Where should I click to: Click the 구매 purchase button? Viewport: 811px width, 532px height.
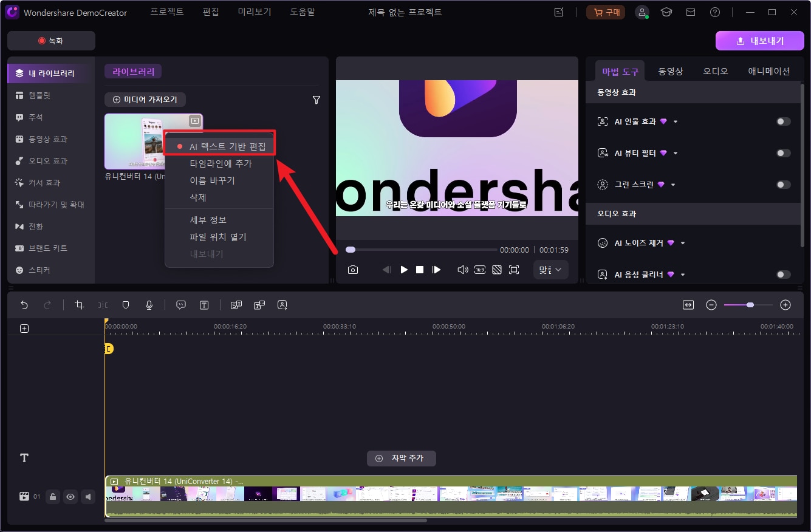[606, 12]
